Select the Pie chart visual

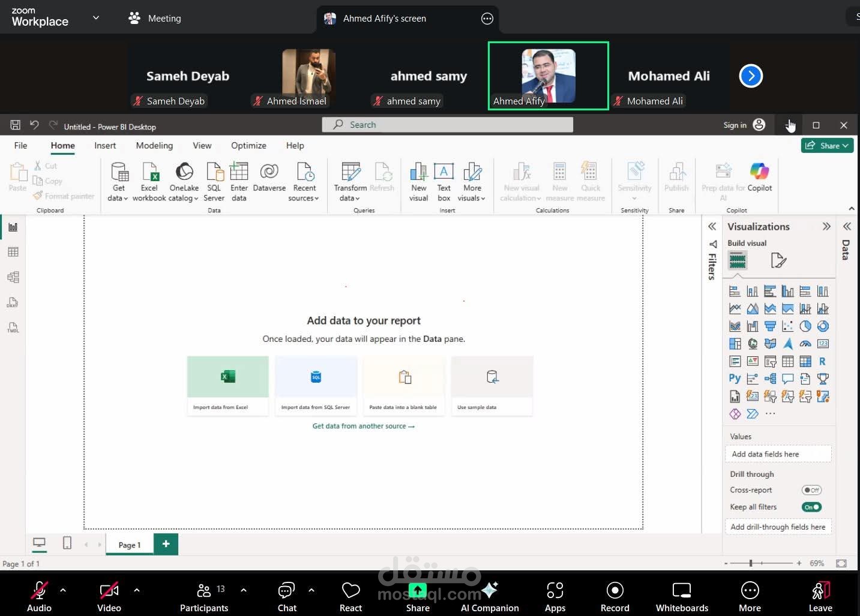[x=805, y=326]
